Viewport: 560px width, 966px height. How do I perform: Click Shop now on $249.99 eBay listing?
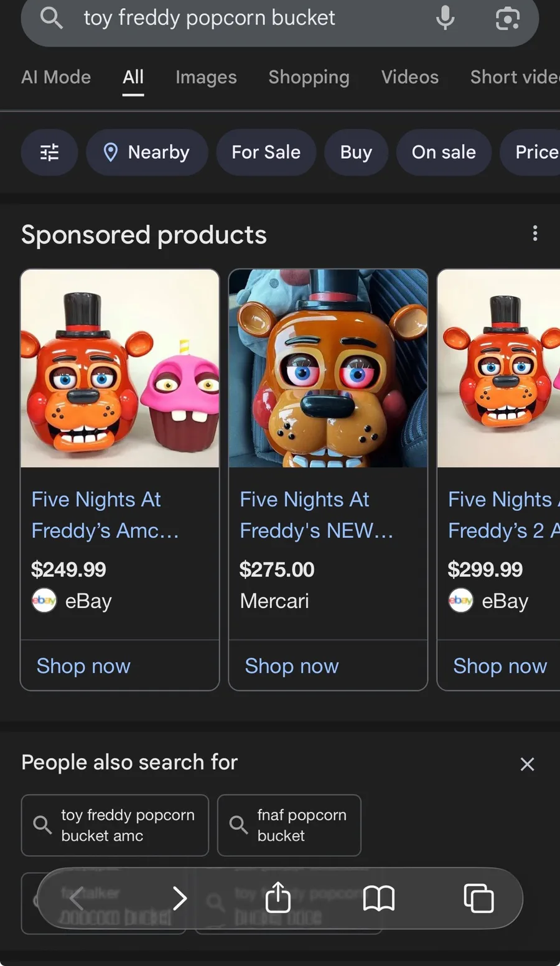83,666
